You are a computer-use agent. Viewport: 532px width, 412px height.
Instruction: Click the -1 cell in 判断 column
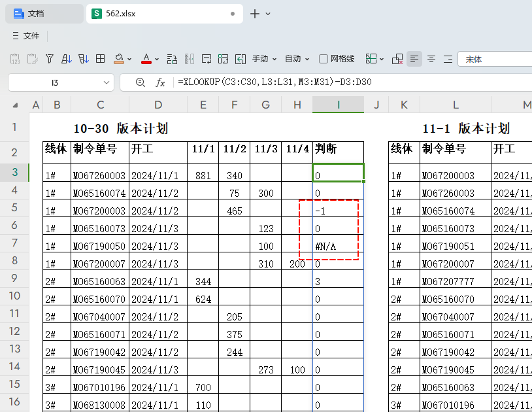pyautogui.click(x=339, y=208)
